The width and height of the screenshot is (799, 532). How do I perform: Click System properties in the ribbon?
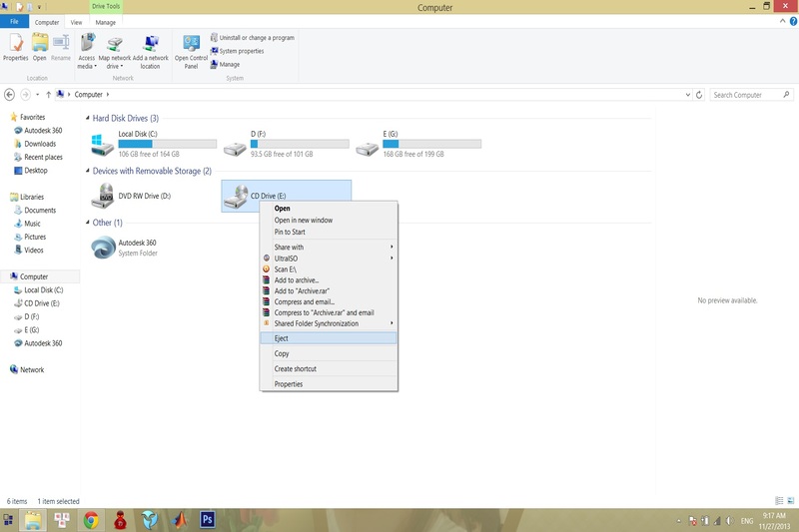point(241,51)
